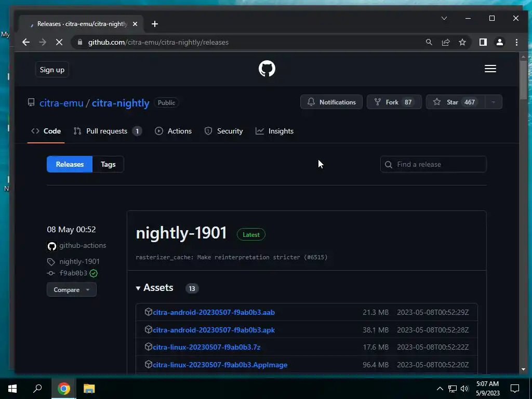The width and height of the screenshot is (532, 399).
Task: Open the Pull requests tab
Action: click(x=108, y=131)
